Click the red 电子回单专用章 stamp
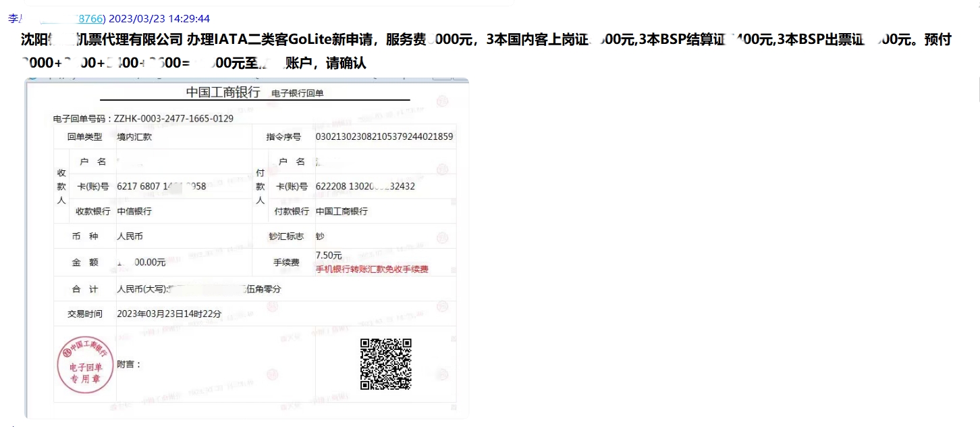 click(x=85, y=365)
